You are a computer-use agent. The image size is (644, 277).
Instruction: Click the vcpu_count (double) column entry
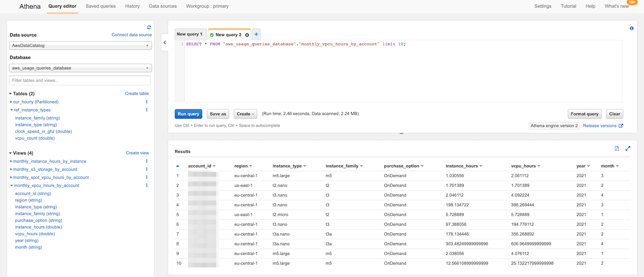coord(35,138)
